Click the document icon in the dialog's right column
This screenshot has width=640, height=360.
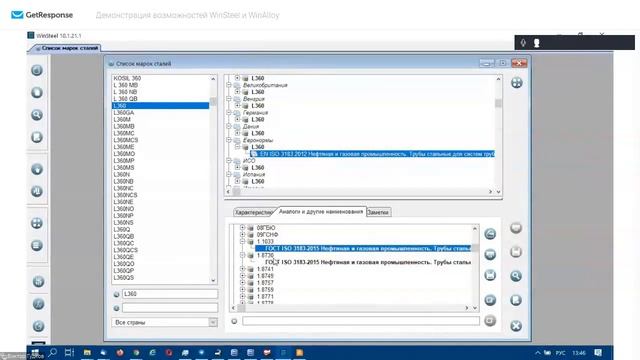(516, 300)
